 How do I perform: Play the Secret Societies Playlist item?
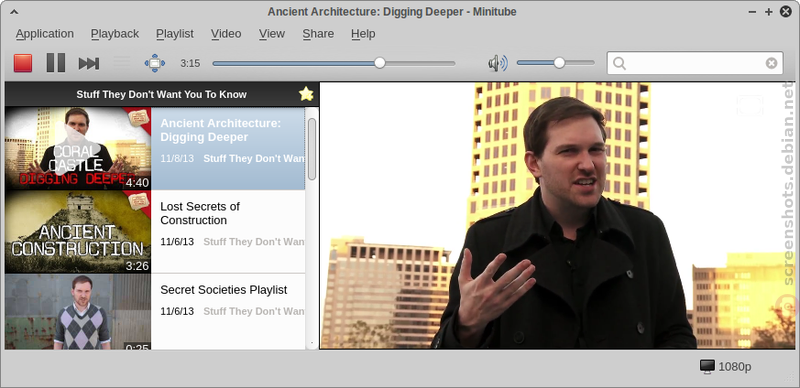pyautogui.click(x=155, y=312)
